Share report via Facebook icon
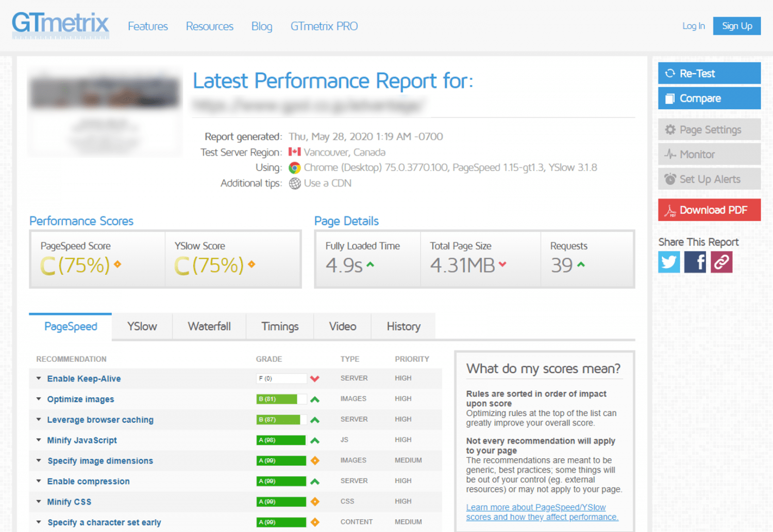This screenshot has width=773, height=532. (695, 262)
